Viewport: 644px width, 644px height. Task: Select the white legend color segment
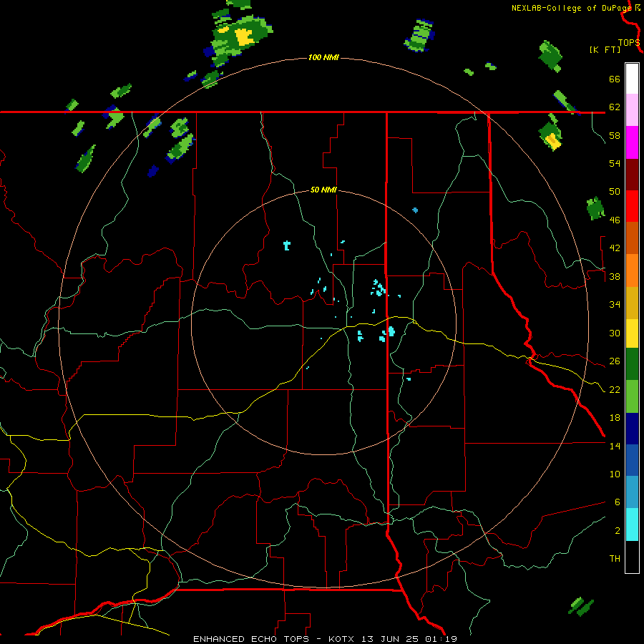click(x=632, y=79)
